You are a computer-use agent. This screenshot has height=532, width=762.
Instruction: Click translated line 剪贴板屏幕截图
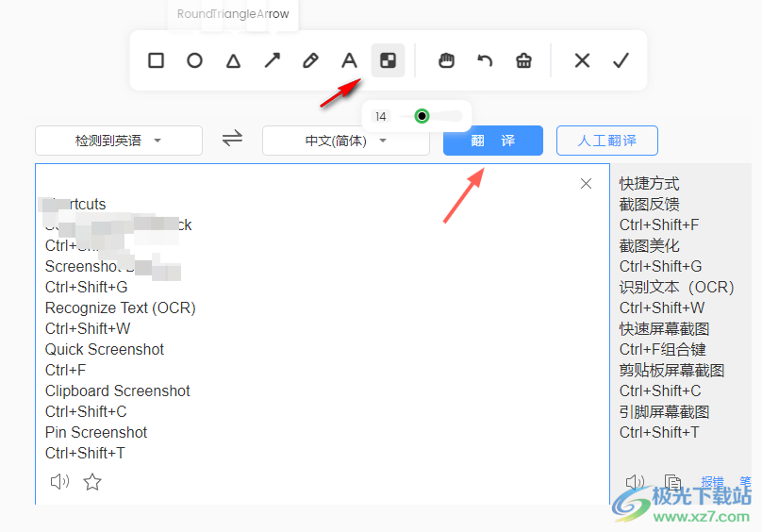point(671,370)
